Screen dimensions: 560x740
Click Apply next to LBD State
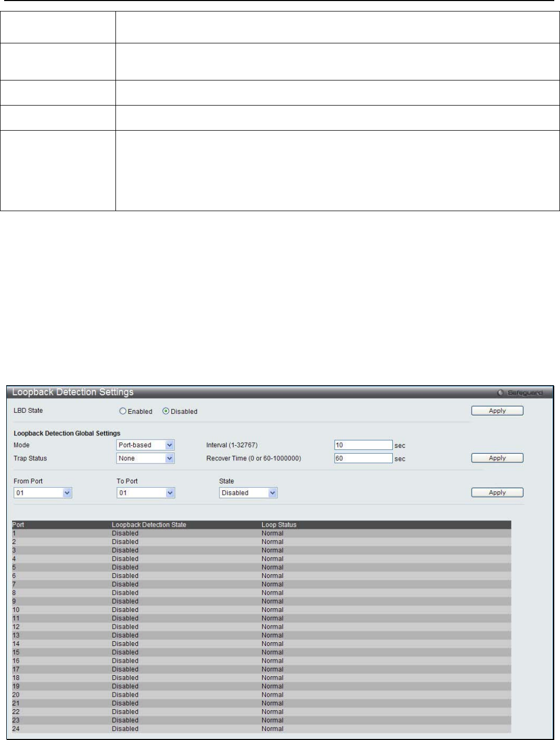pos(497,411)
